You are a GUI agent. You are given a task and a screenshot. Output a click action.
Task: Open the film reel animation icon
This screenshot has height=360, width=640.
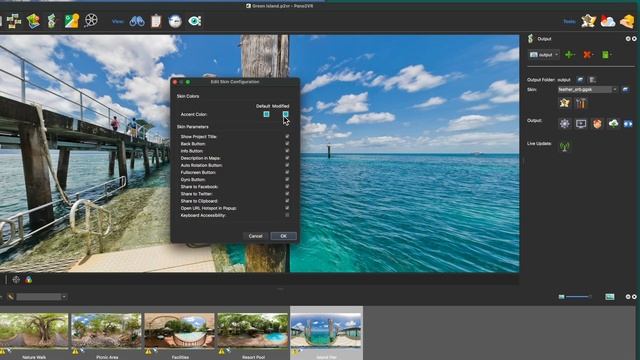(x=91, y=20)
